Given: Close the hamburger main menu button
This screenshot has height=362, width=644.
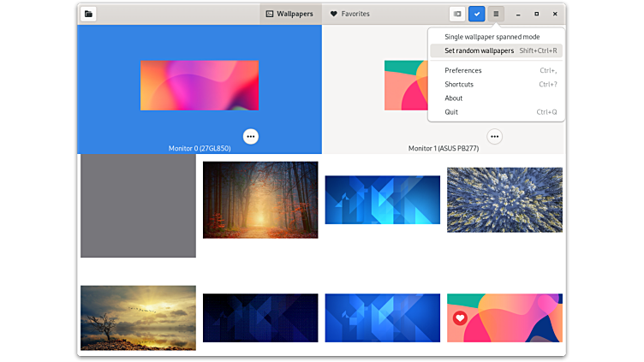Looking at the screenshot, I should 496,14.
